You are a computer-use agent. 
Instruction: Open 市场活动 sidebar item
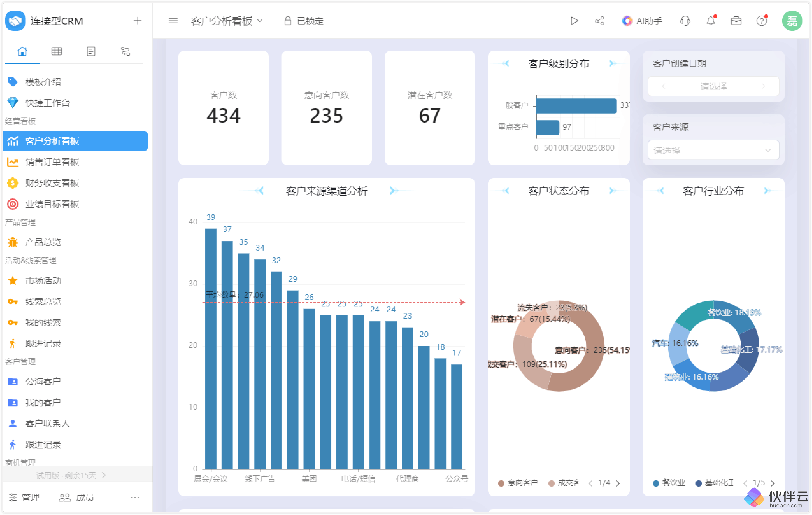(x=75, y=280)
